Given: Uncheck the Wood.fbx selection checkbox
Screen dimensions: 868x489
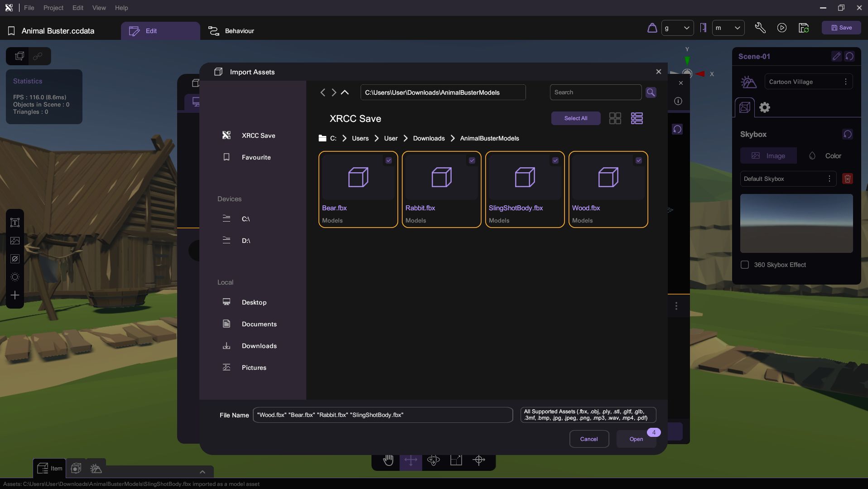Looking at the screenshot, I should (638, 160).
